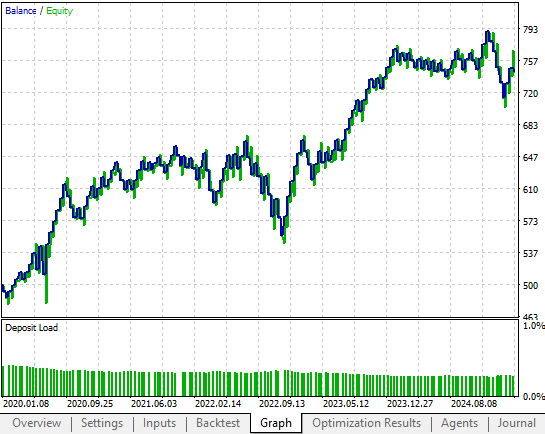Screen dimensions: 545x434
Task: Click the 500 value on price axis
Action: click(x=530, y=286)
